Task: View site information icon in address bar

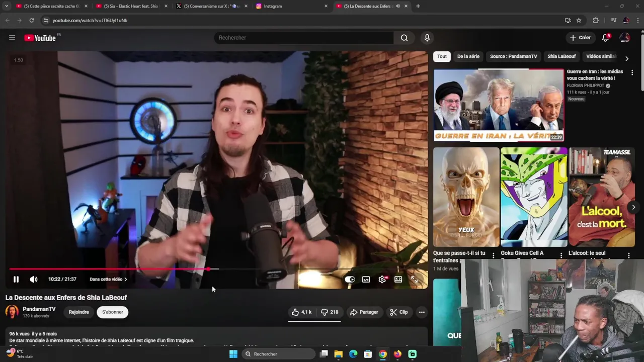Action: 46,20
